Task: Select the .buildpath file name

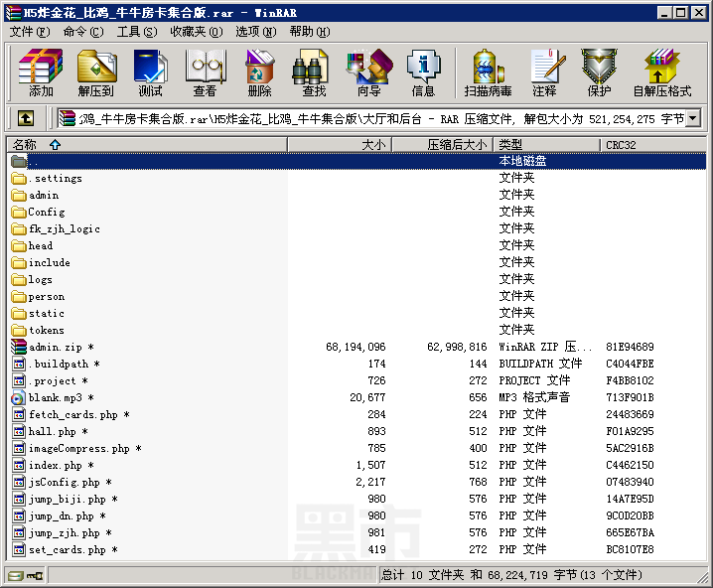Action: (x=64, y=364)
